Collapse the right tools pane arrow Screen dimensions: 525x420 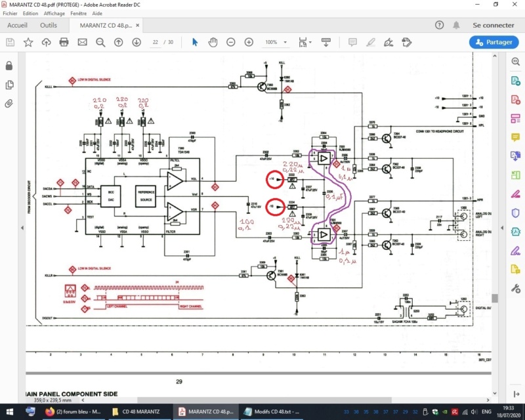502,228
